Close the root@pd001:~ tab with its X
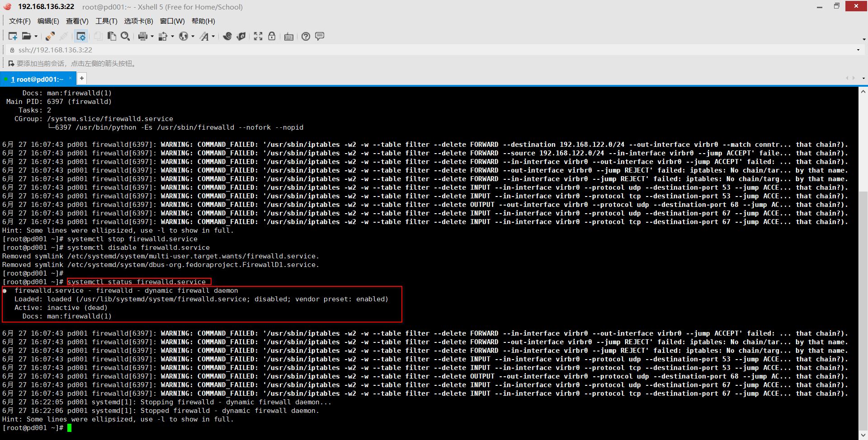 pyautogui.click(x=71, y=79)
